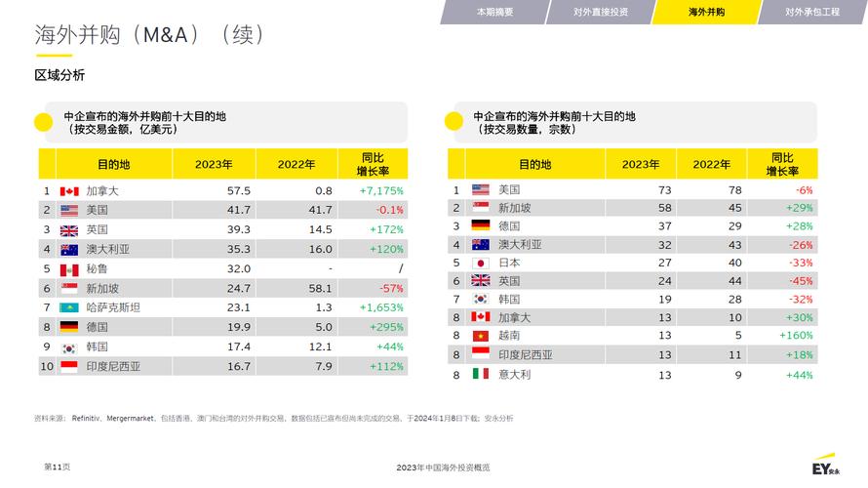
Task: Click the 日本 country name
Action: pos(509,264)
